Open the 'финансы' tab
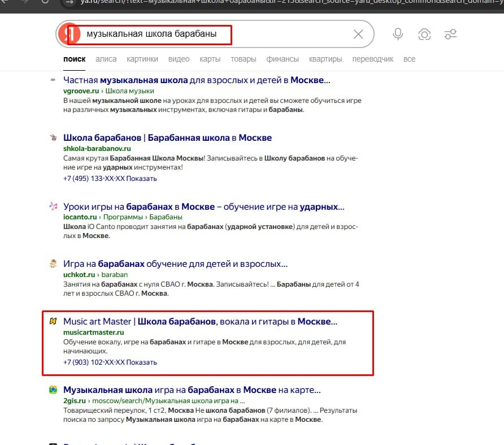The image size is (504, 445). coord(283,59)
